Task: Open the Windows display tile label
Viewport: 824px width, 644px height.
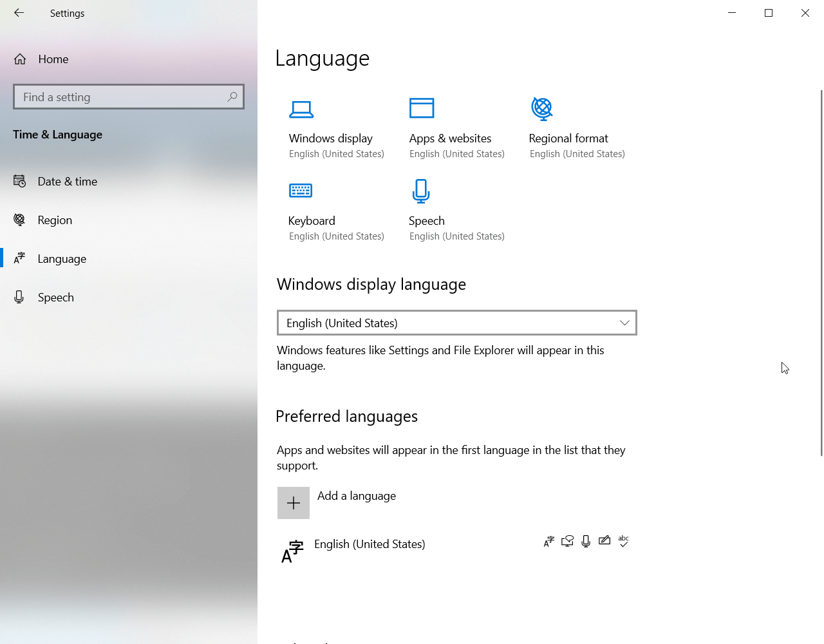Action: click(331, 138)
